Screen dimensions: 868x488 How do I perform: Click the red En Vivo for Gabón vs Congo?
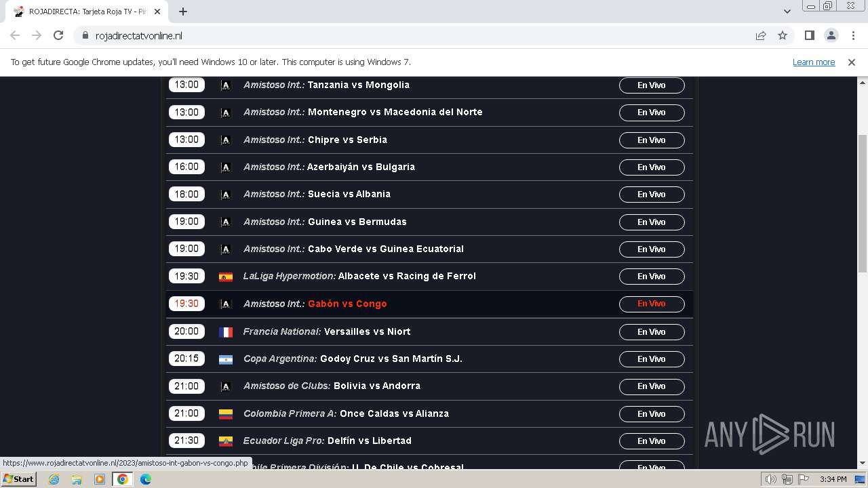(x=652, y=304)
